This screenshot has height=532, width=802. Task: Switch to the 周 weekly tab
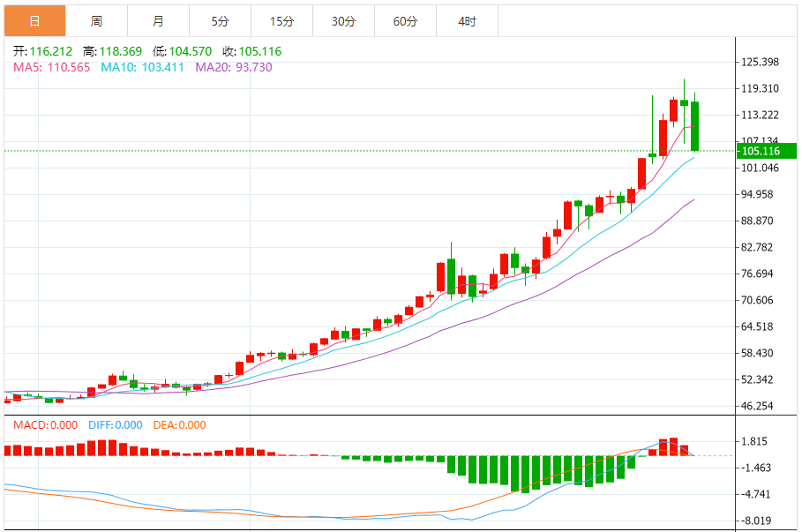coord(96,20)
